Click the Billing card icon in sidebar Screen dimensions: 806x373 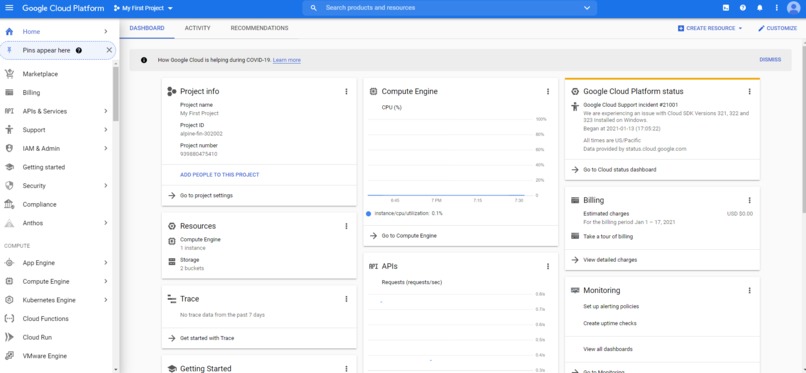pos(9,92)
